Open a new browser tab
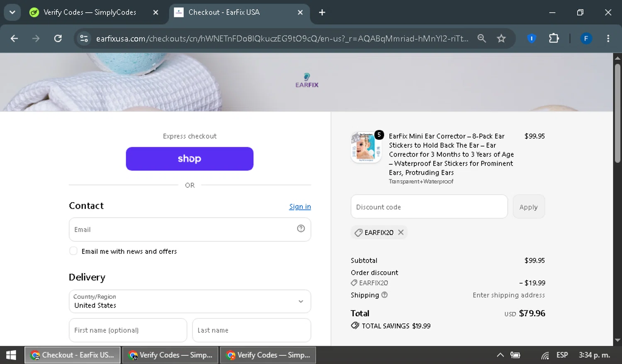 [x=322, y=12]
